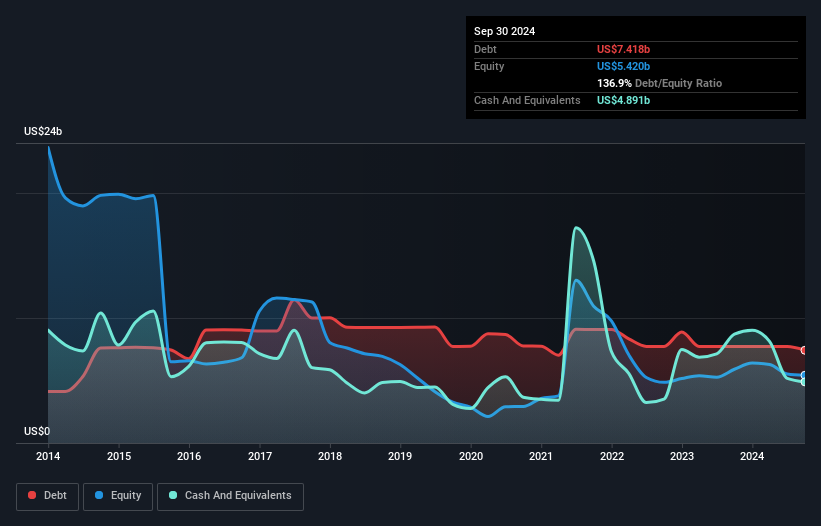The height and width of the screenshot is (526, 821).
Task: Toggle Cash And Equivalents legend button
Action: (230, 496)
